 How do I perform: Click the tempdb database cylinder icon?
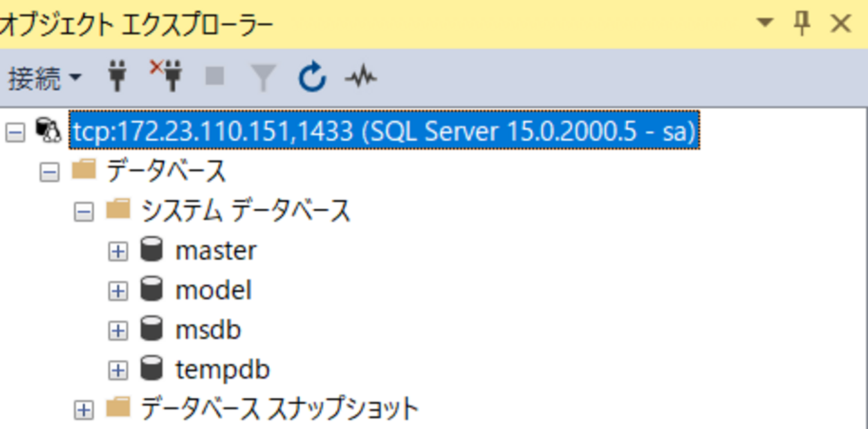point(152,368)
